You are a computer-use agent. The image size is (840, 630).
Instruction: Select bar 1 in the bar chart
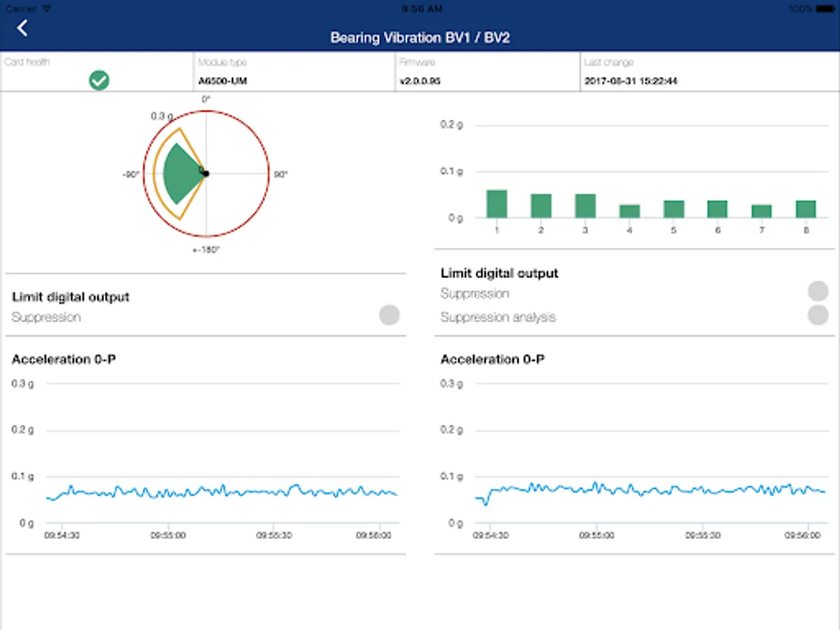496,204
